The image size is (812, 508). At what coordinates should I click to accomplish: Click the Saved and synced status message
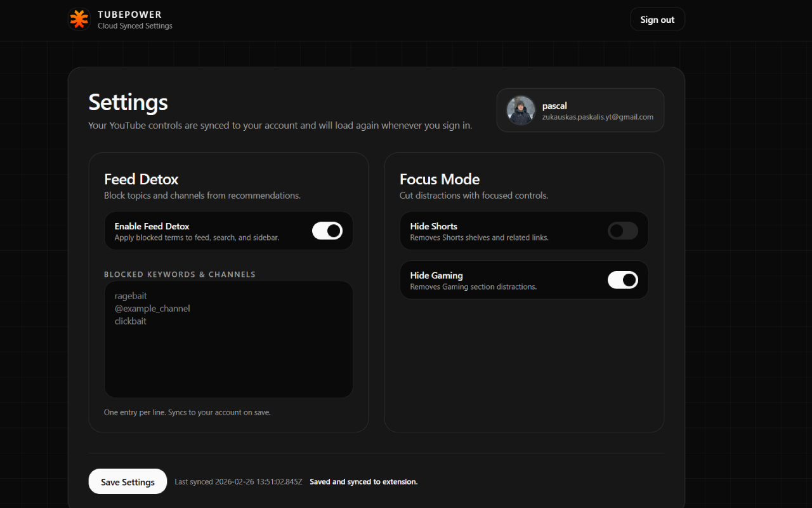click(363, 481)
